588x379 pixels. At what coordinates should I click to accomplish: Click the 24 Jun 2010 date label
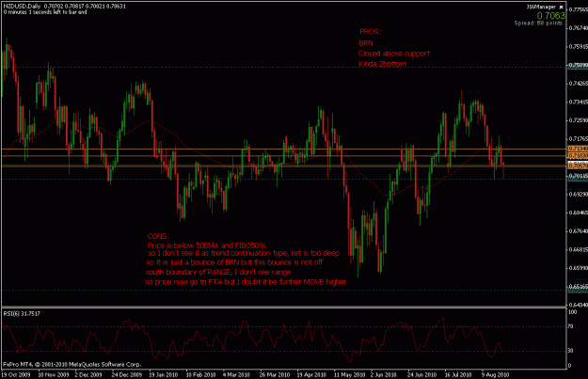pos(421,374)
